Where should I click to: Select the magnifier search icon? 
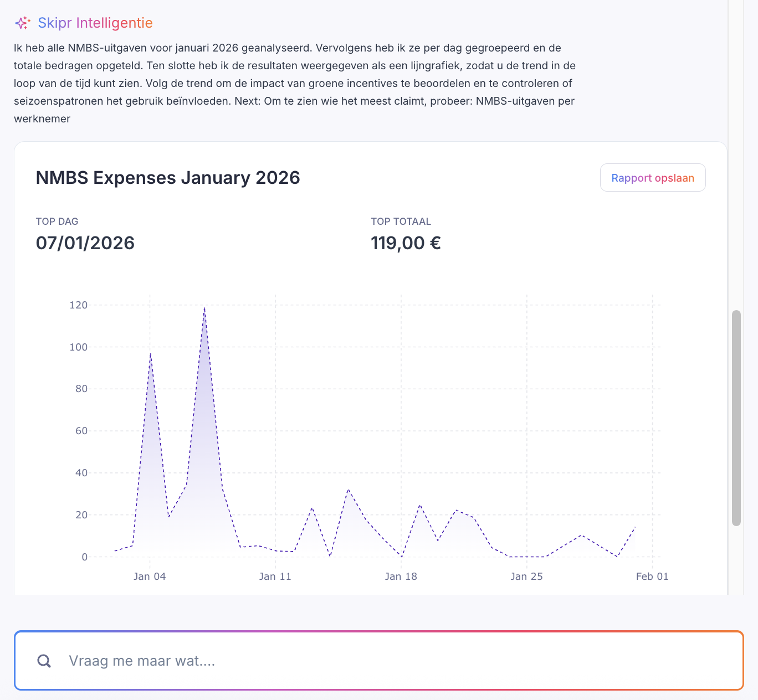pos(44,661)
